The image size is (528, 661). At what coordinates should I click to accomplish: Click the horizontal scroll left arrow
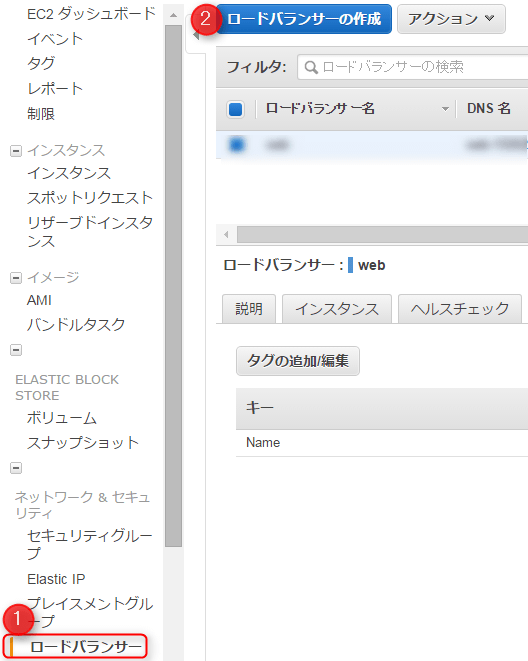click(226, 234)
